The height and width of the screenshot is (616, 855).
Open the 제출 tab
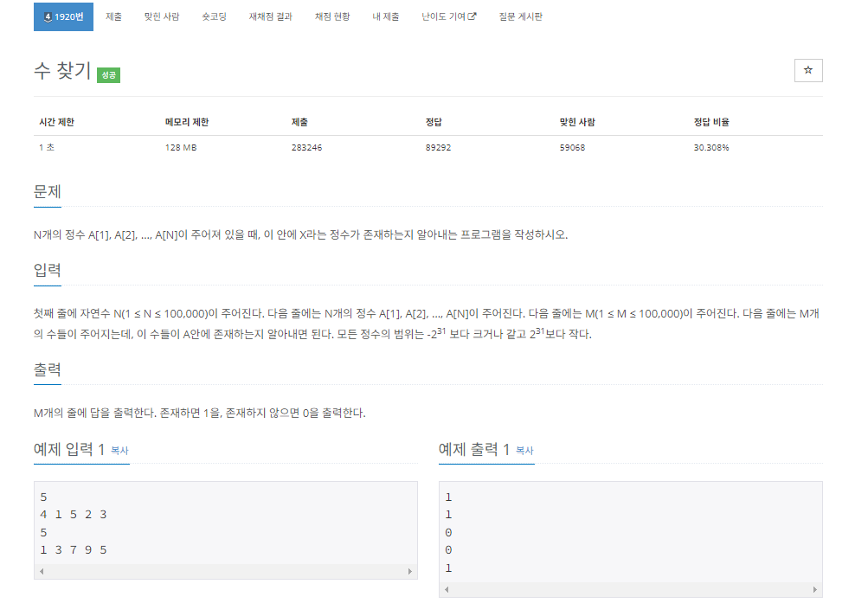(x=113, y=17)
